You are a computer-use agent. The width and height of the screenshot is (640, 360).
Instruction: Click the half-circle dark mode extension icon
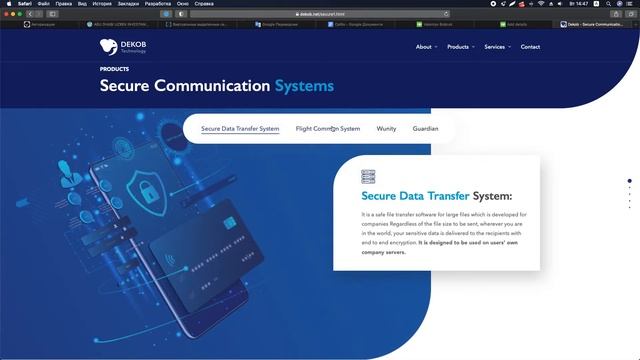coord(181,14)
